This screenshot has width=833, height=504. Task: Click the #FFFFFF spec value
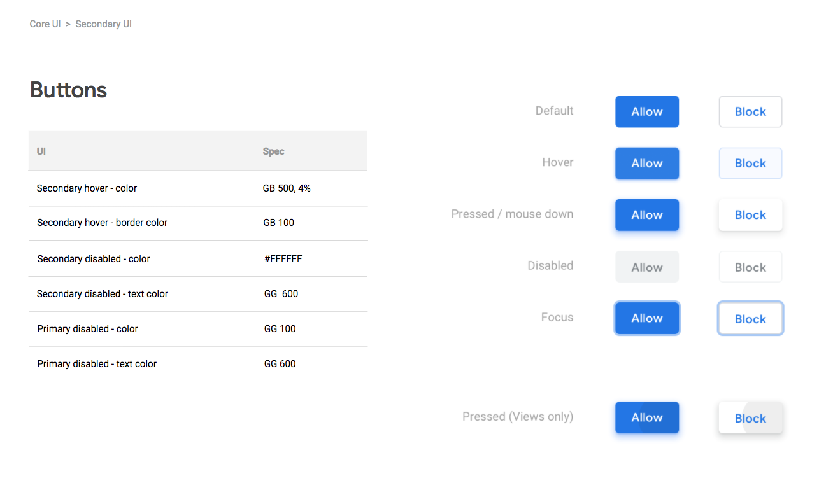283,259
